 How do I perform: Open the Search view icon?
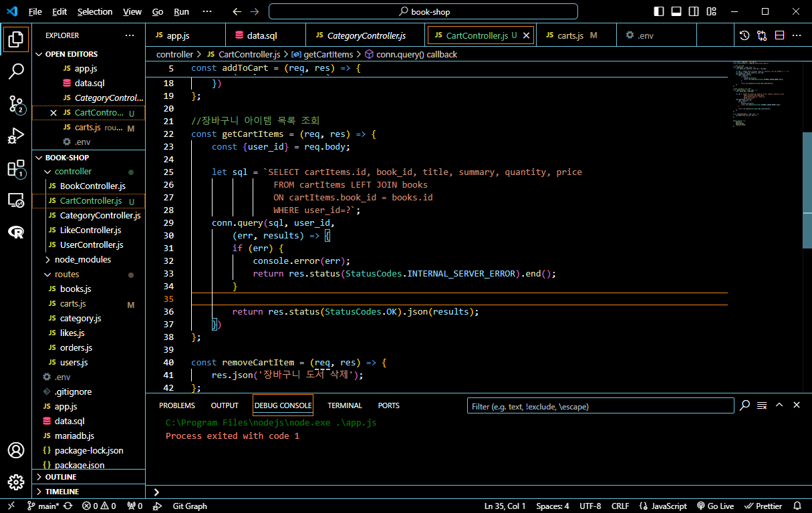[x=16, y=71]
